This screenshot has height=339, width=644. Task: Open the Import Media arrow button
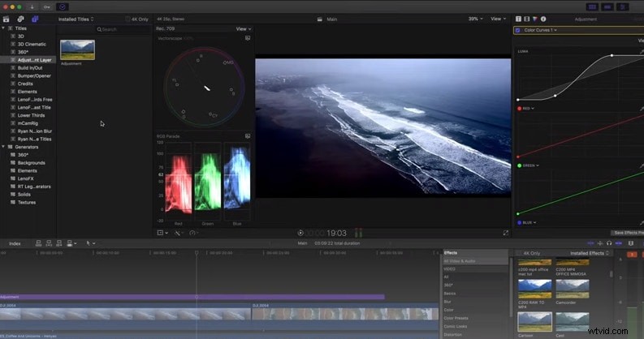coord(32,7)
